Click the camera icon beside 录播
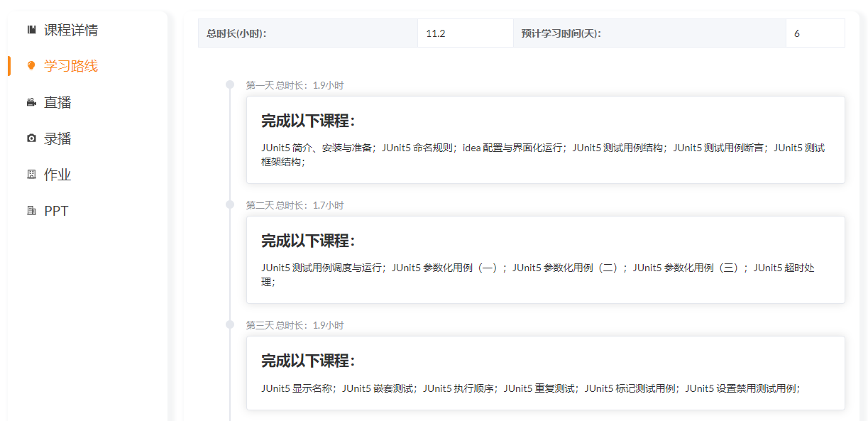This screenshot has width=868, height=421. point(31,138)
